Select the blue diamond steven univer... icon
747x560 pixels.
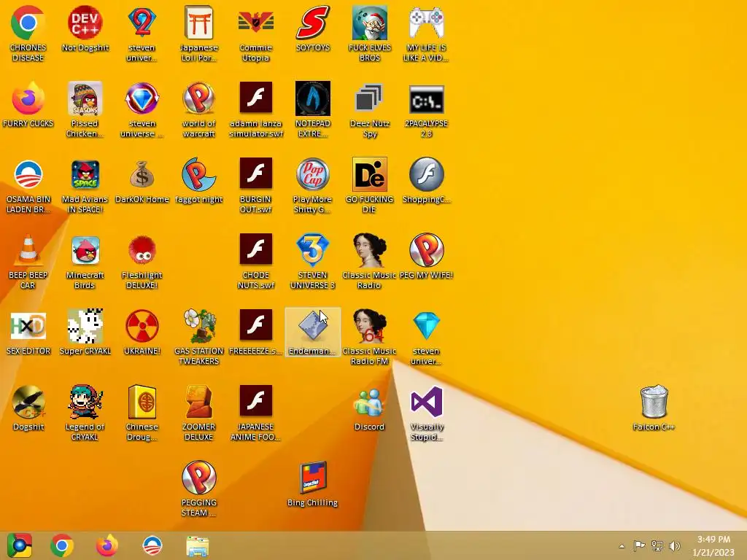pos(426,326)
